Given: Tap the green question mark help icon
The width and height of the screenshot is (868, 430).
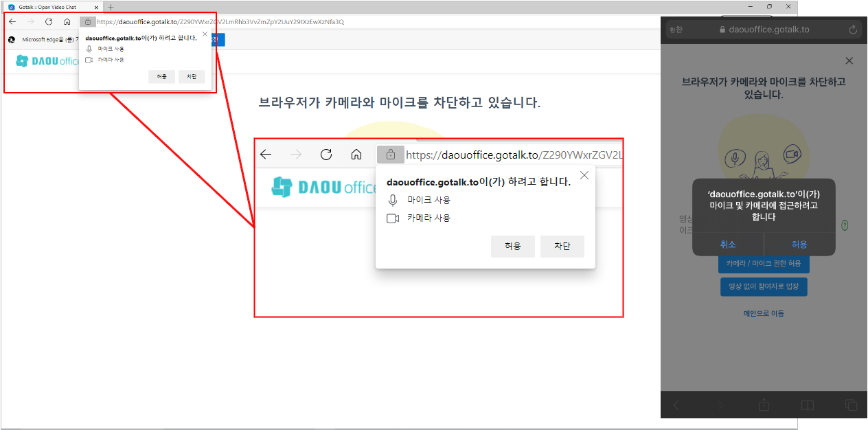Looking at the screenshot, I should [845, 225].
